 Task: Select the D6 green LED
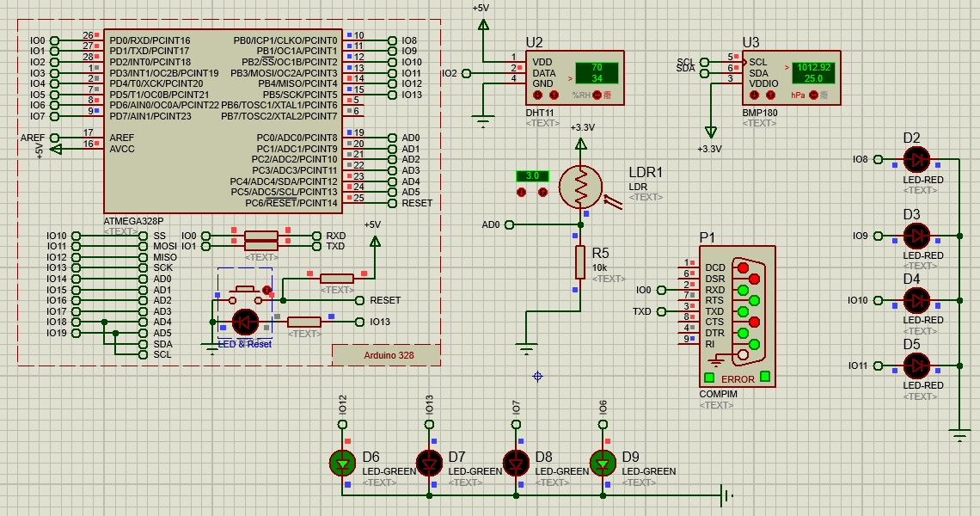[343, 463]
